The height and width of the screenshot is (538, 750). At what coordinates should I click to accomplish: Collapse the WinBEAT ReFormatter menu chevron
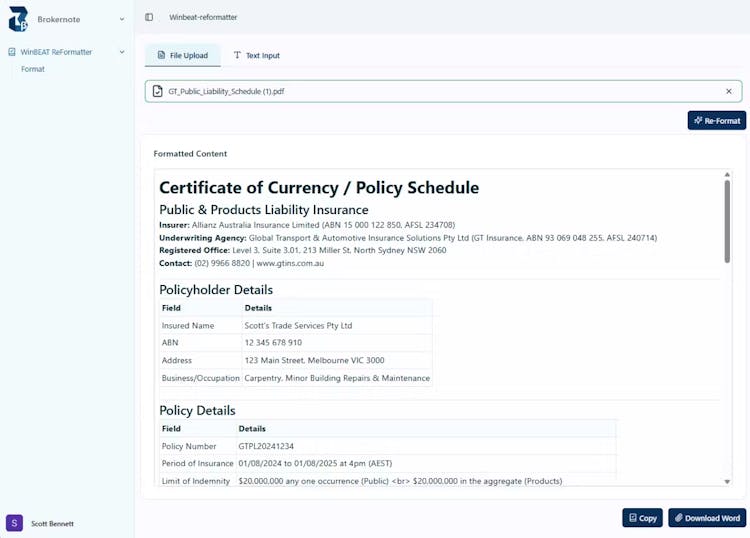coord(121,52)
